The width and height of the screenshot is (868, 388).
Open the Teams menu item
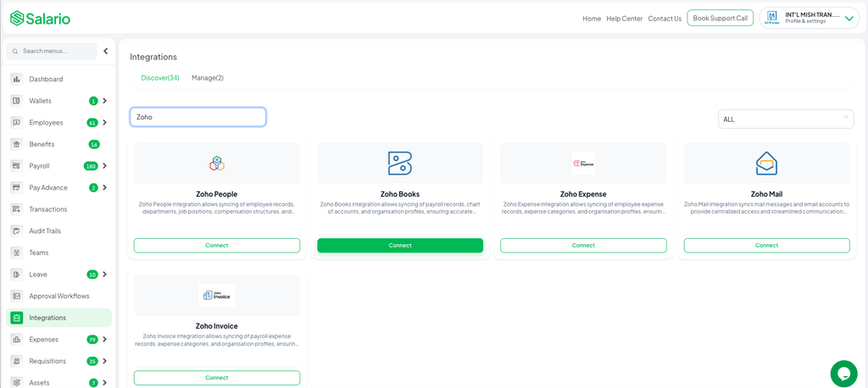point(58,252)
